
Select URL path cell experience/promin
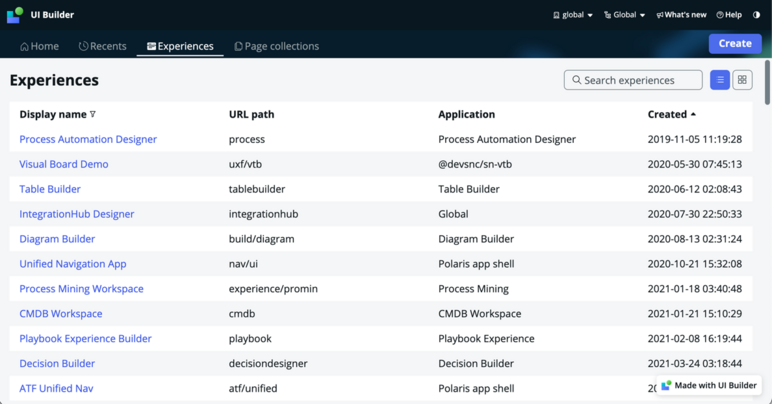point(273,289)
